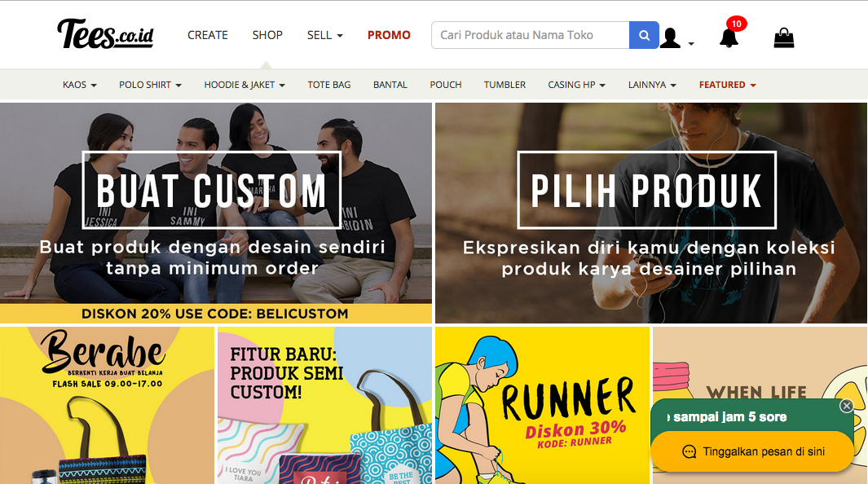
Task: Open the shopping bag cart icon
Action: pos(784,37)
